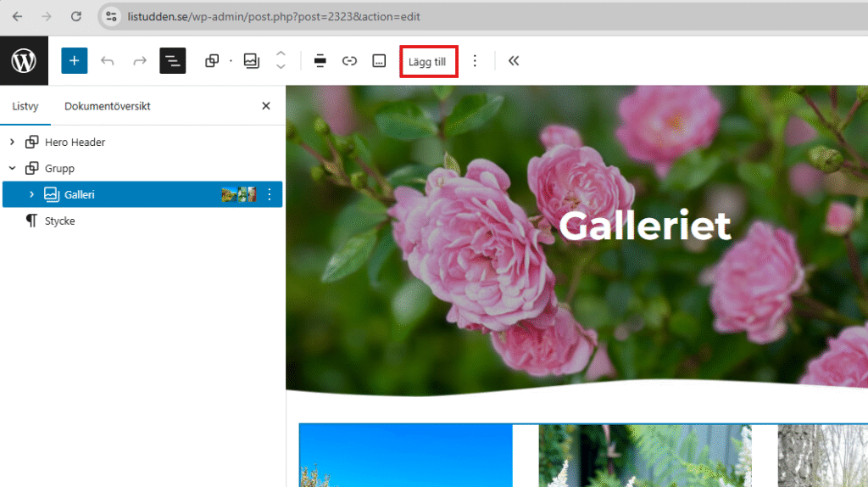Click the site information icon in address bar
Image resolution: width=868 pixels, height=487 pixels.
click(x=111, y=17)
